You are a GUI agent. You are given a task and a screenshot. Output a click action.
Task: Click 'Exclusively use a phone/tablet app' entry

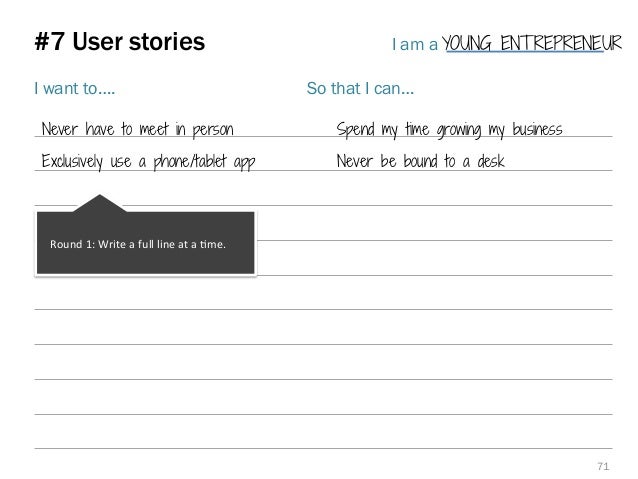[148, 162]
